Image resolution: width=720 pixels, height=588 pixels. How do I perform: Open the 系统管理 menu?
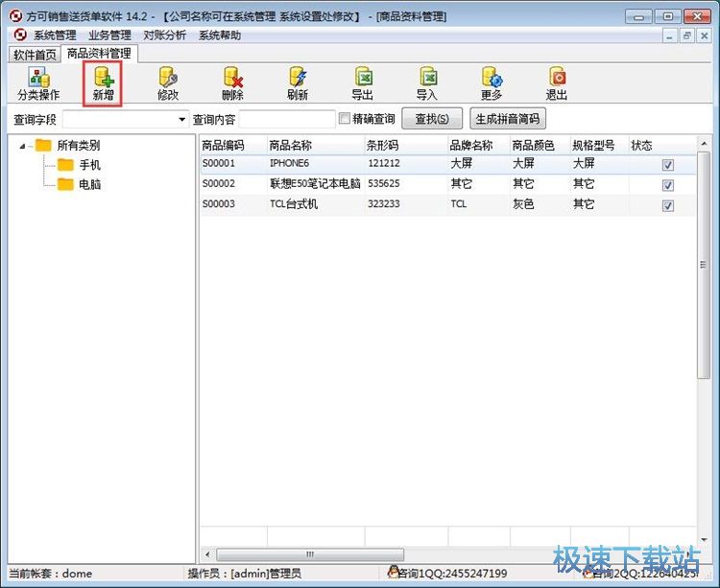(x=55, y=35)
